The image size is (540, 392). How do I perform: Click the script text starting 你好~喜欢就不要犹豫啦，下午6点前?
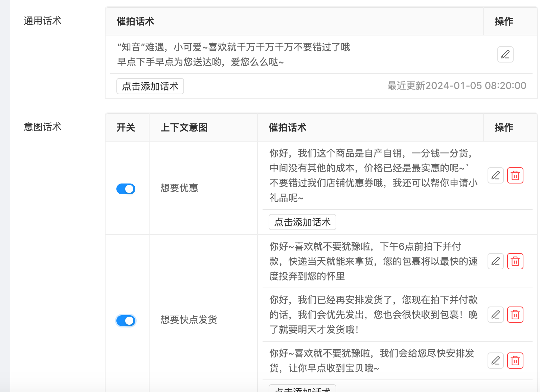pos(374,261)
